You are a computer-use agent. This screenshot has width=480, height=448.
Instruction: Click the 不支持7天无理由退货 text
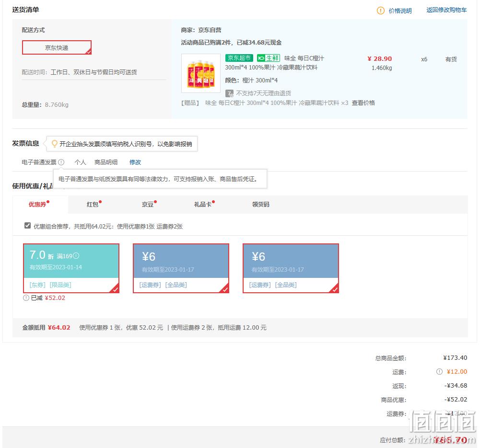[264, 93]
